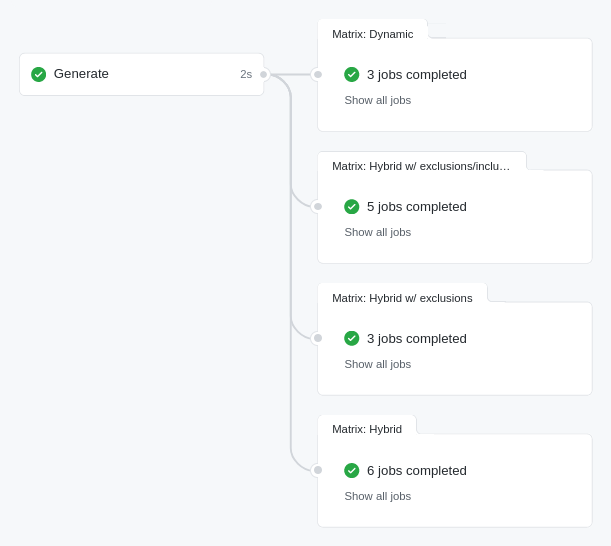The width and height of the screenshot is (611, 546).
Task: Select the Matrix: Dynamic tab label
Action: tap(372, 34)
